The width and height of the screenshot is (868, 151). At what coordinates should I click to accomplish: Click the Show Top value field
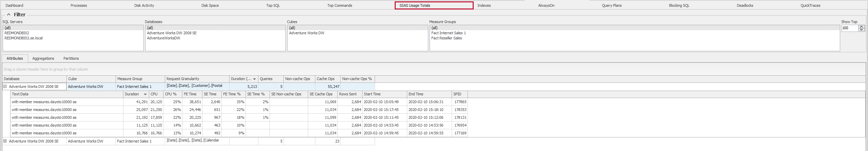[x=850, y=28]
